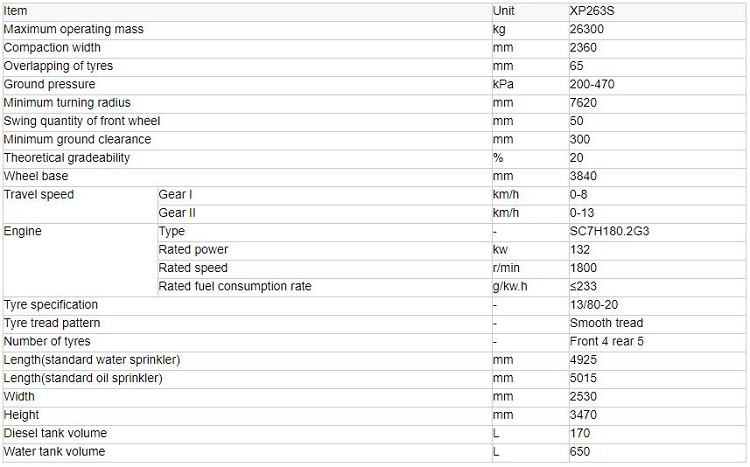Viewport: 750px width, 467px height.
Task: Click the value '2360'
Action: [x=583, y=48]
